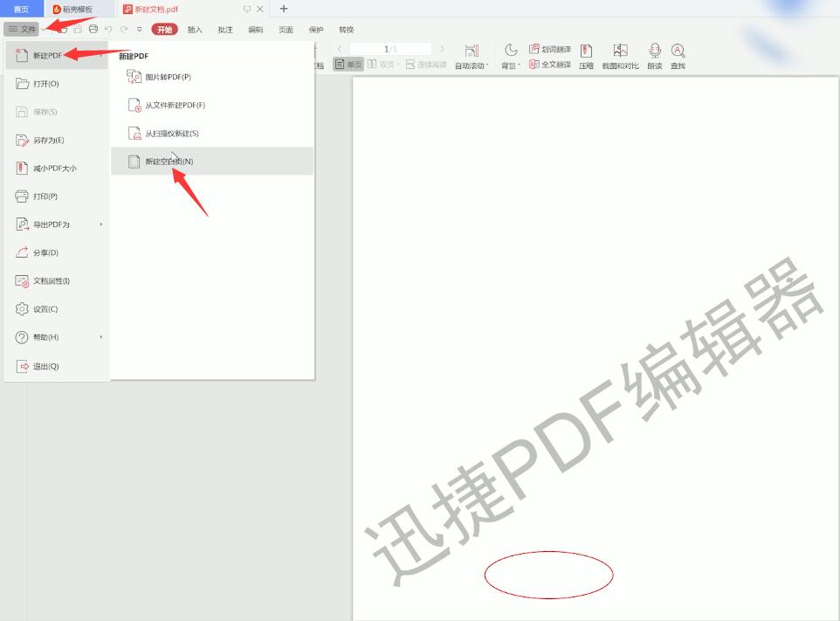840x621 pixels.
Task: Click the printer icon beside 打印(P)
Action: click(22, 197)
